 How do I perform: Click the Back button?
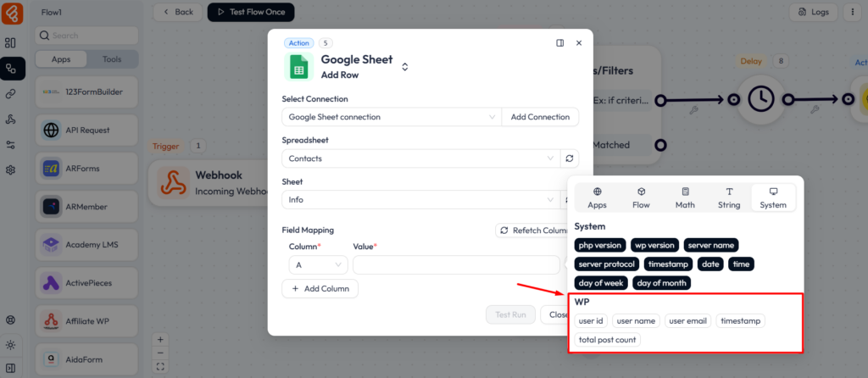point(178,12)
